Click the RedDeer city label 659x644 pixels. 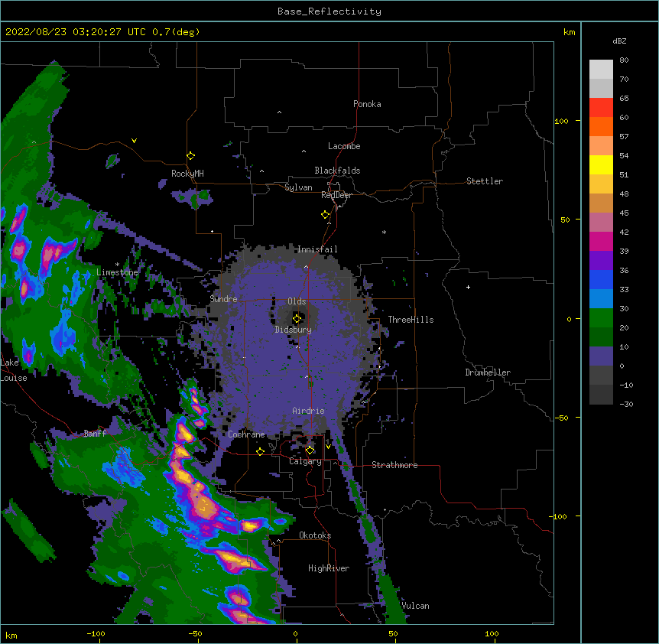[x=336, y=195]
